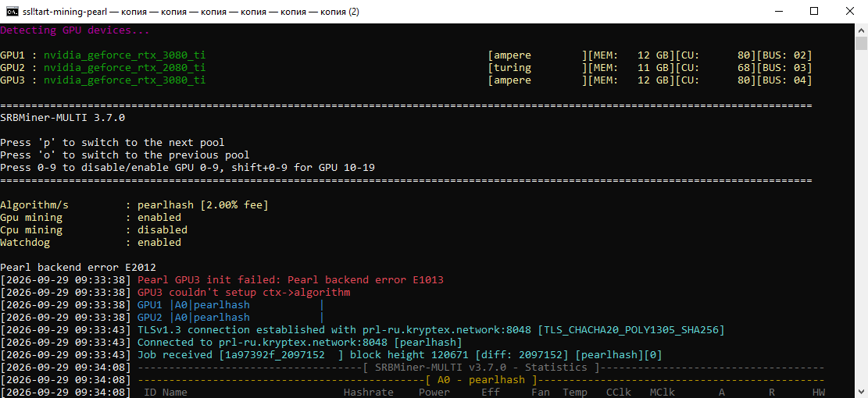This screenshot has width=868, height=398.
Task: Click the 'Job received' block height line
Action: 400,355
